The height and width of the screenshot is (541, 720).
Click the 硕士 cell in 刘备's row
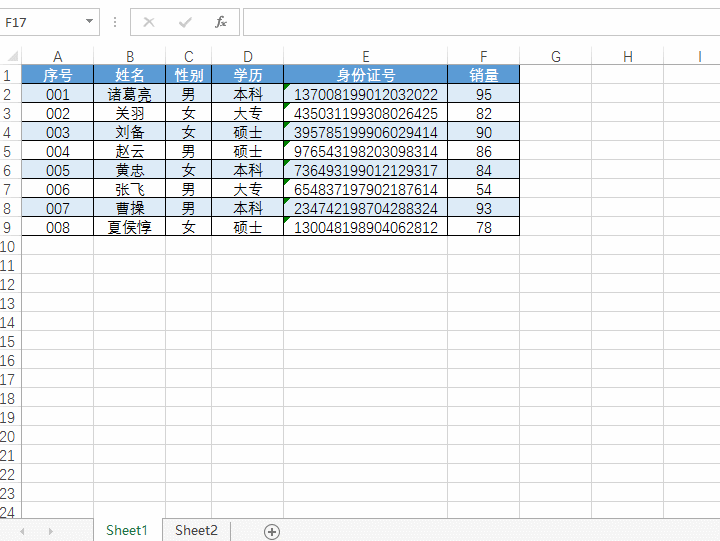click(248, 132)
